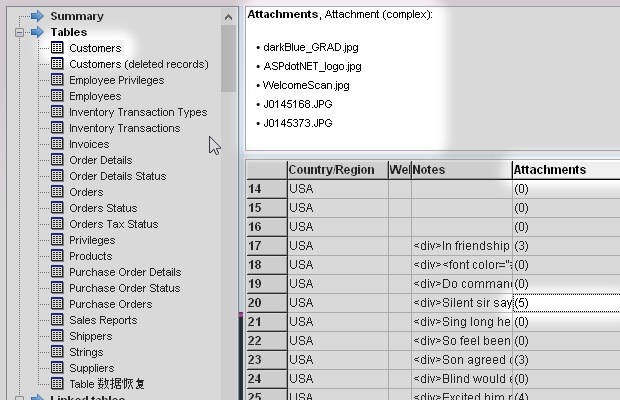Select the Sales Reports table
The height and width of the screenshot is (400, 620).
(x=102, y=320)
